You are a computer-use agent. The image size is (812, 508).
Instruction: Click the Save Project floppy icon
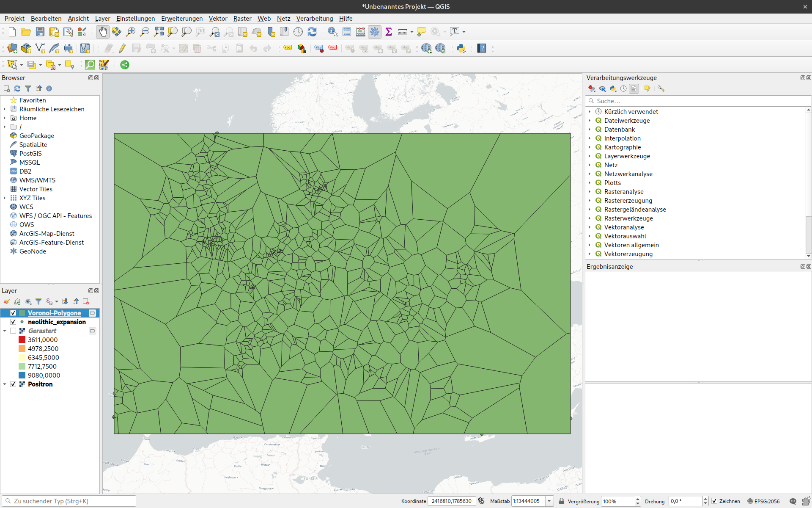tap(40, 32)
